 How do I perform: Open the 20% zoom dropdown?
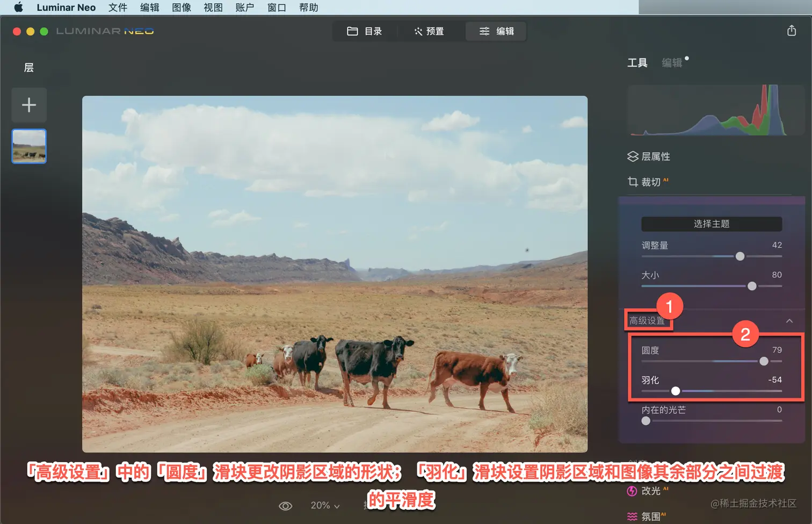coord(325,506)
